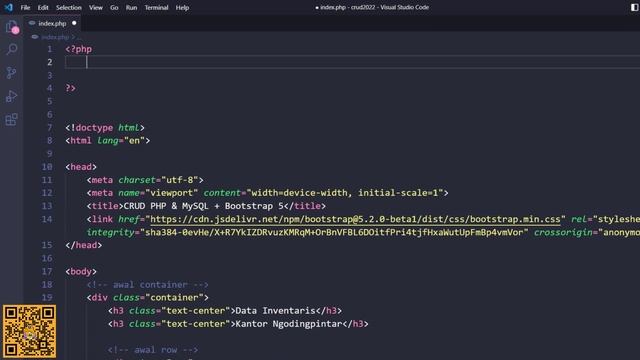Image resolution: width=640 pixels, height=360 pixels.
Task: Open the Edit menu
Action: tap(43, 7)
